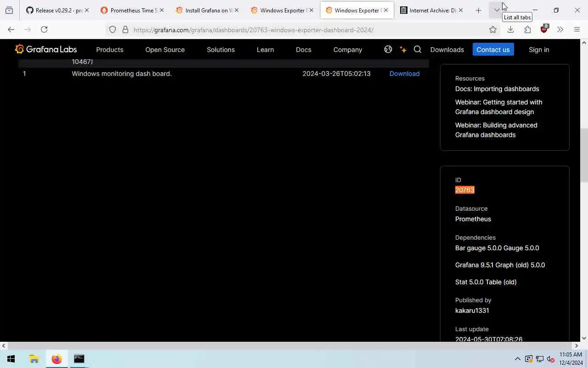588x368 pixels.
Task: Open the Firefox application hamburger menu
Action: (x=577, y=29)
